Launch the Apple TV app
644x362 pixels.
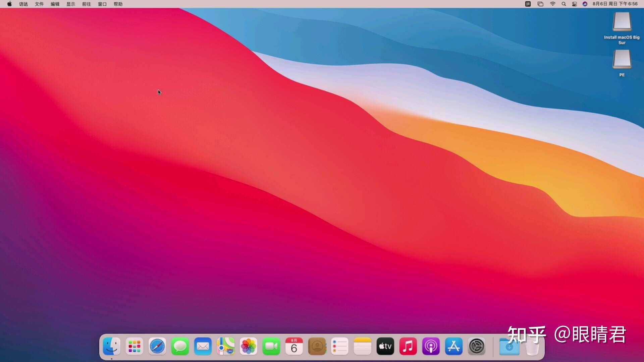[x=385, y=346]
